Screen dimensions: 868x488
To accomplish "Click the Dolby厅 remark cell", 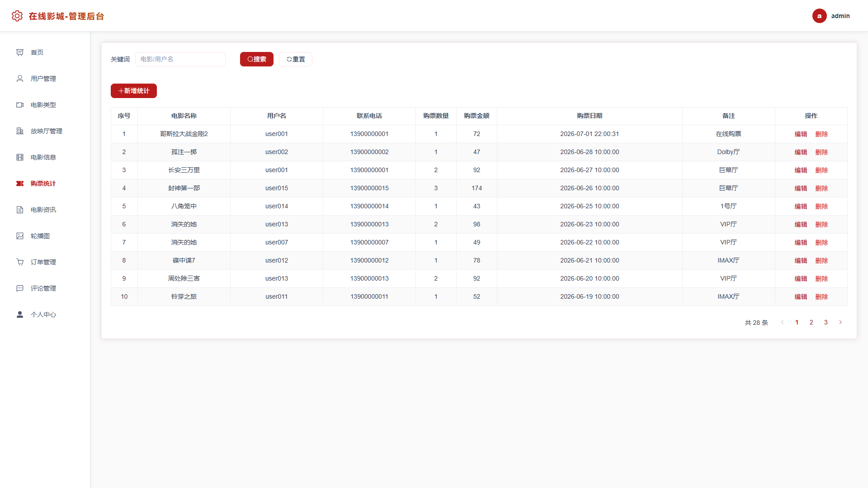I will point(728,152).
